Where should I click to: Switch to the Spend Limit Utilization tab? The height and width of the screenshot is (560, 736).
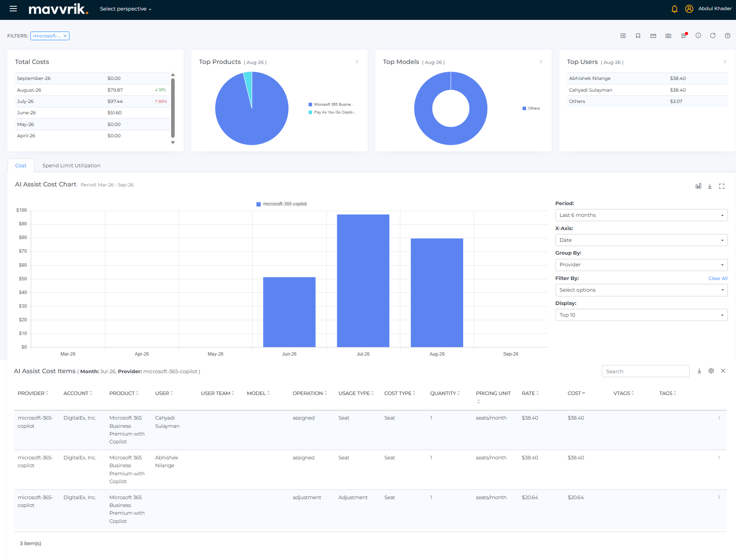coord(71,166)
